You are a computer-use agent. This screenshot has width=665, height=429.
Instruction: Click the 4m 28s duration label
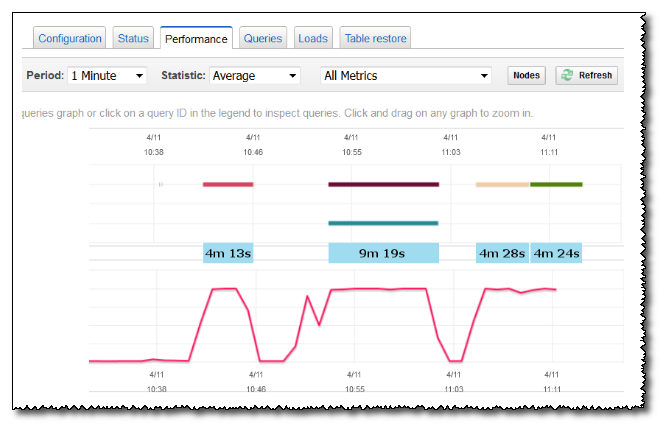tap(502, 253)
